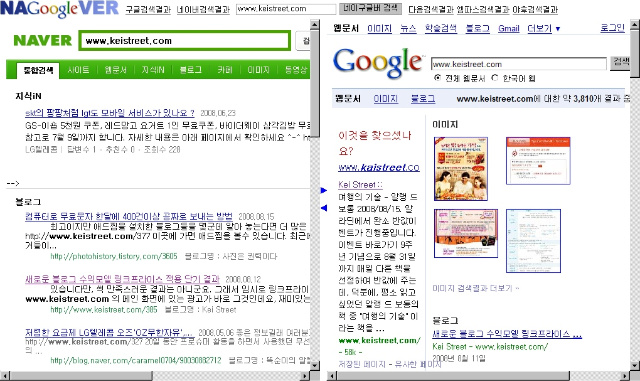Image resolution: width=640 pixels, height=381 pixels.
Task: Switch to Naver 이미지 tab
Action: pyautogui.click(x=258, y=70)
